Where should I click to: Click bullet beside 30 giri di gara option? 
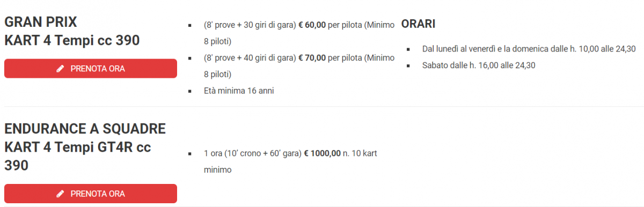click(x=189, y=25)
